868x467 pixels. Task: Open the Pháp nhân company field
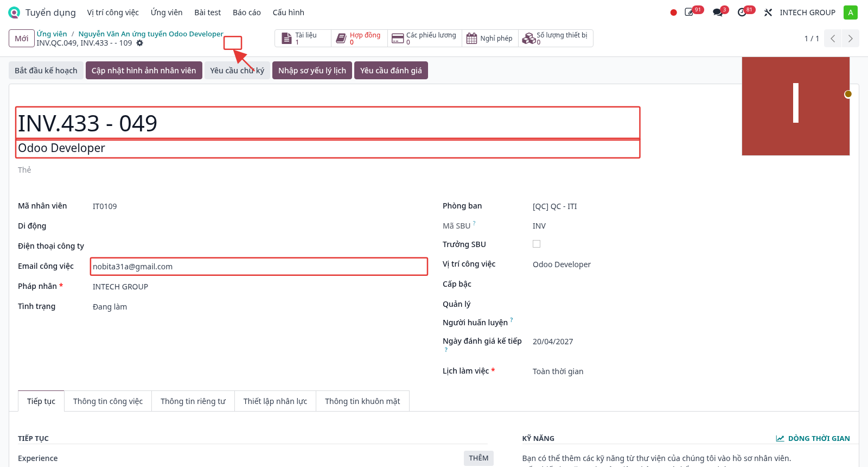pos(260,287)
